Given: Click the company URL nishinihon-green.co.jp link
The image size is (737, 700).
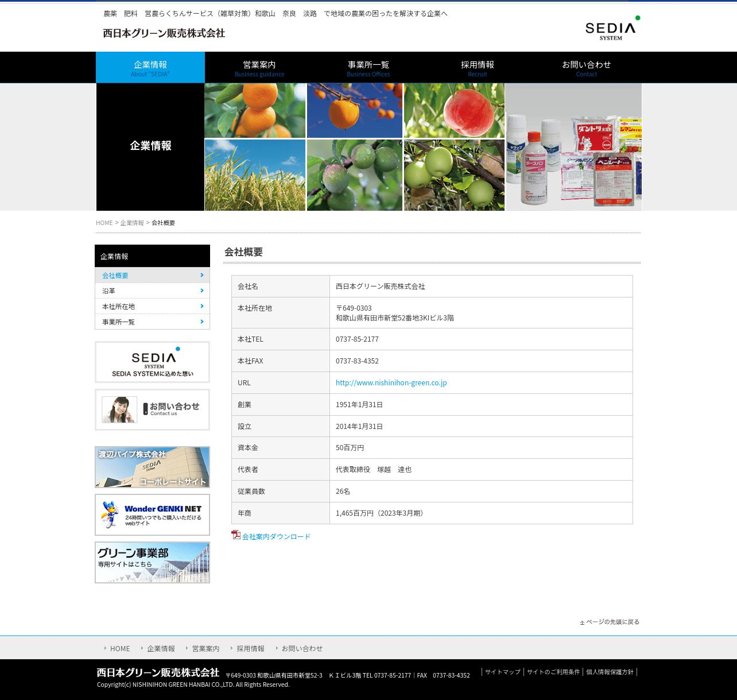Looking at the screenshot, I should coord(391,382).
